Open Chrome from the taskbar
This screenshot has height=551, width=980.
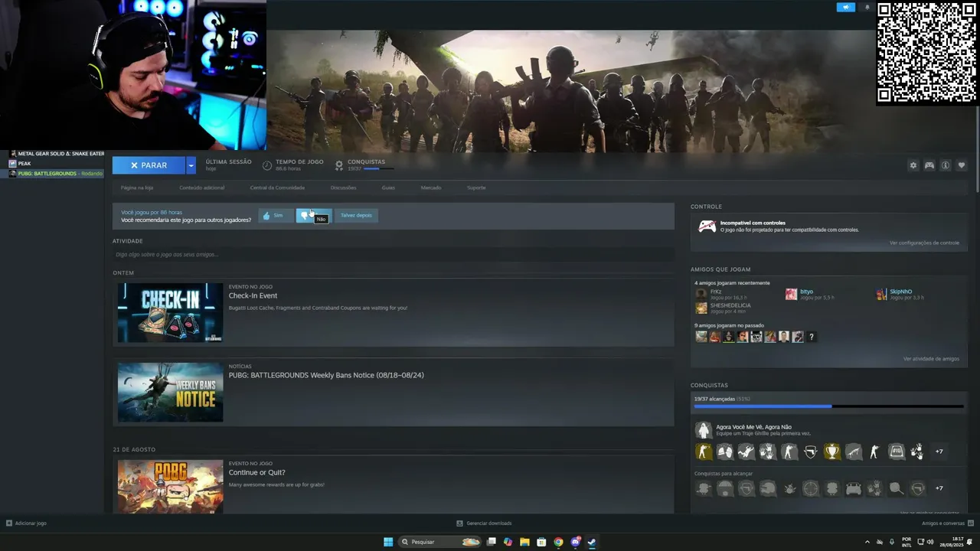click(x=558, y=542)
